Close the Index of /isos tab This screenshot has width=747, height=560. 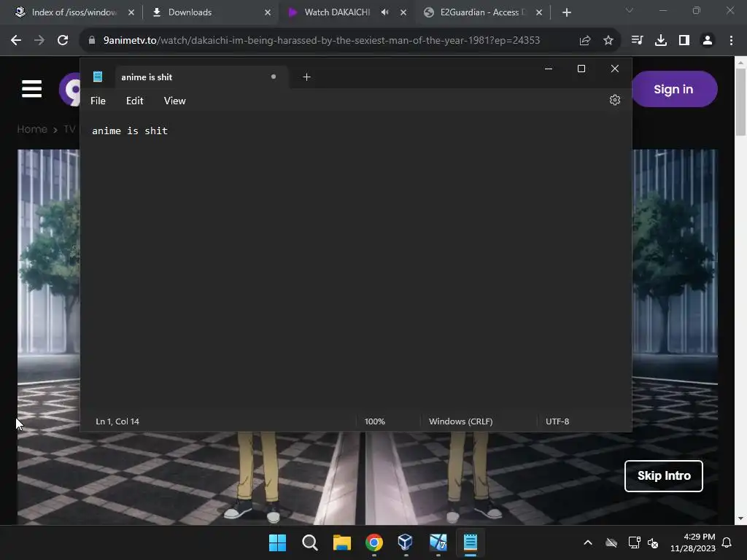coord(131,12)
